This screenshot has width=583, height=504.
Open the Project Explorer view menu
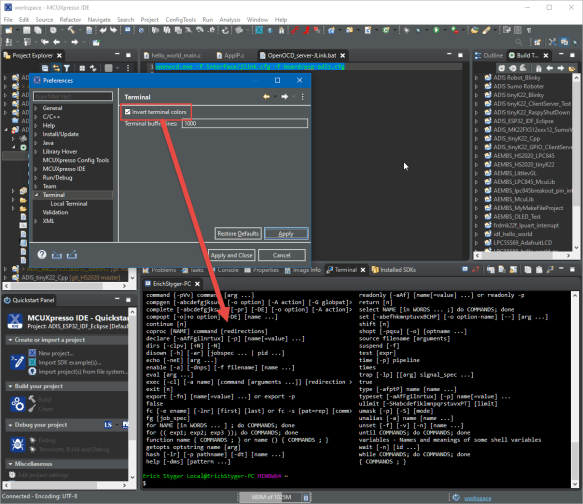(128, 68)
